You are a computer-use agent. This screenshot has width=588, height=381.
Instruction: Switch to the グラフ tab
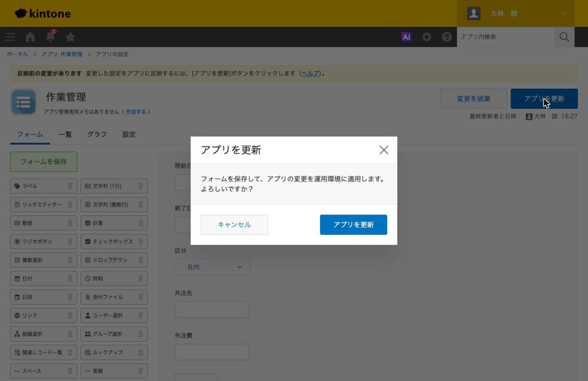pos(97,135)
